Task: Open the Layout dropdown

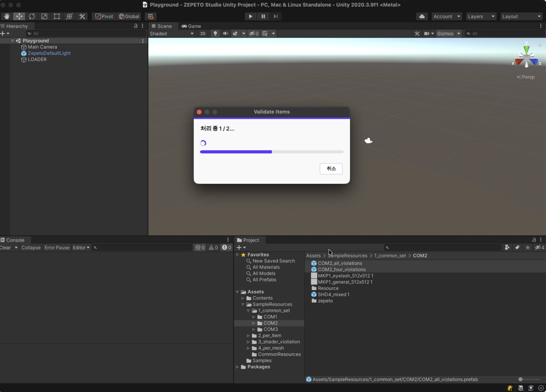Action: (x=521, y=16)
